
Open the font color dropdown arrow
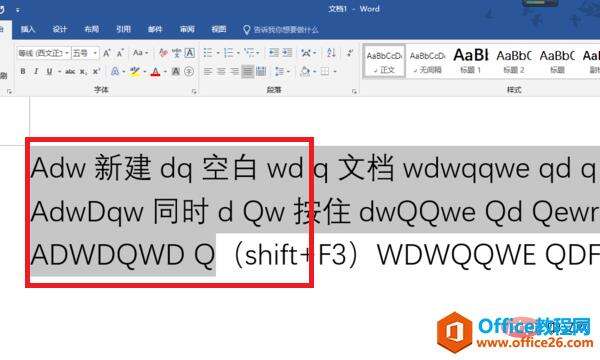point(165,72)
